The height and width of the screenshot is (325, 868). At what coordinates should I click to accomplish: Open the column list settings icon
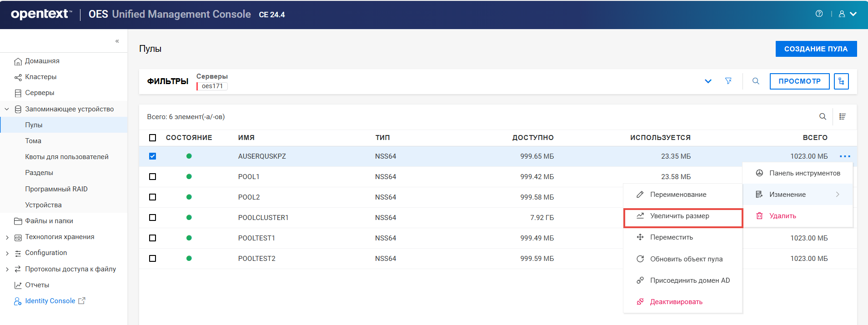click(x=843, y=117)
